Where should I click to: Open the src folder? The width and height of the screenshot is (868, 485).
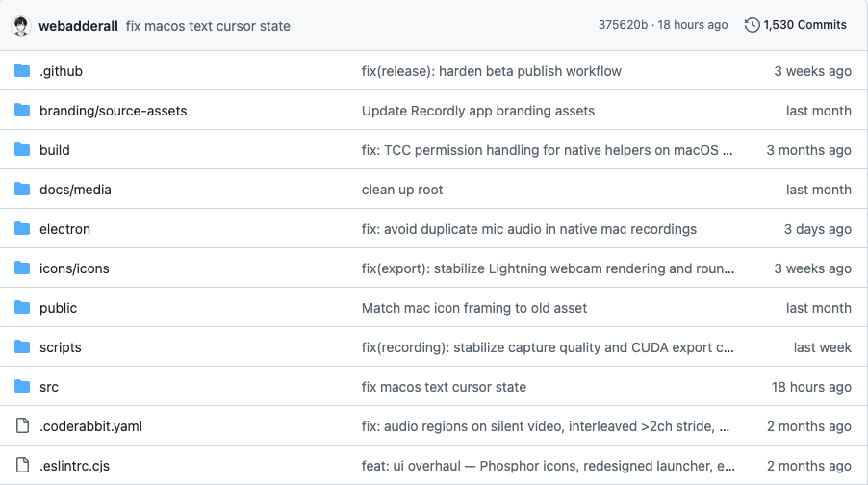tap(49, 387)
